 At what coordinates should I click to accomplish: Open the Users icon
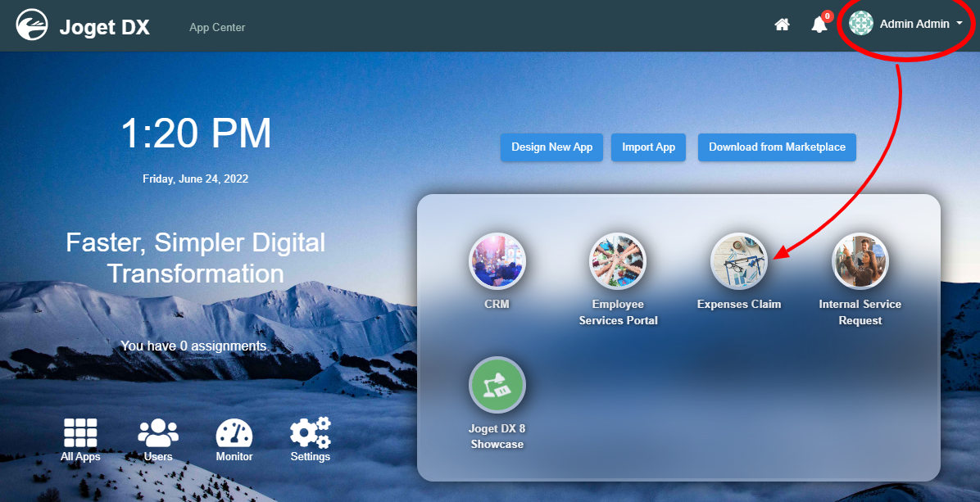(x=158, y=432)
